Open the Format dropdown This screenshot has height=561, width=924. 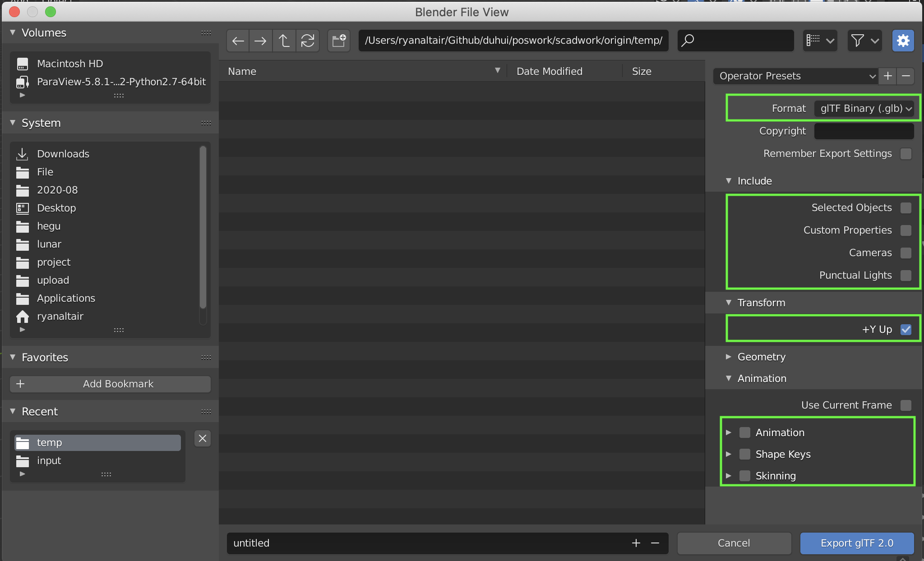point(864,109)
